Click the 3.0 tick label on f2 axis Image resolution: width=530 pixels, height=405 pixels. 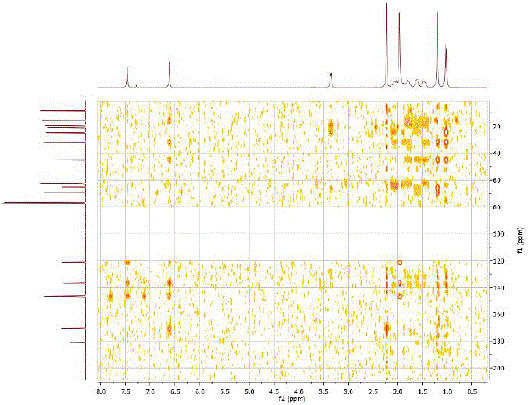pos(348,391)
